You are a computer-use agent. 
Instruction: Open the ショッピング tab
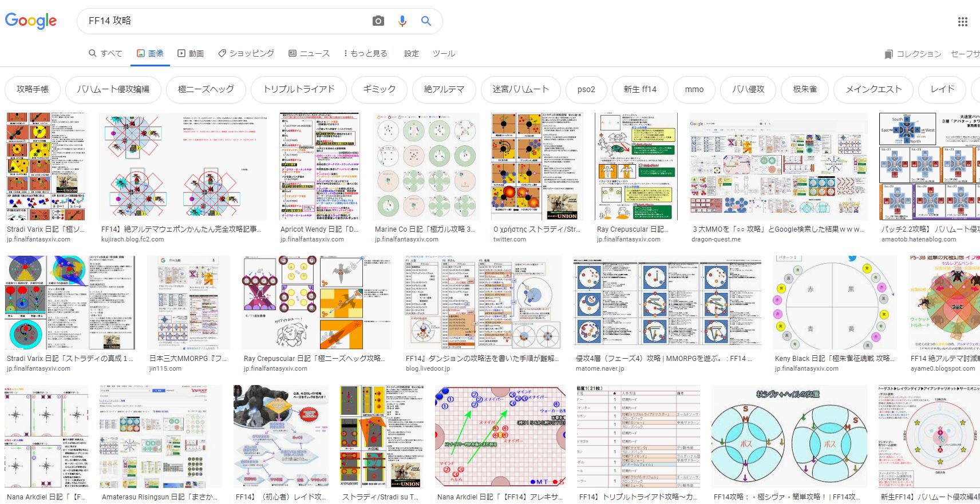click(x=246, y=53)
